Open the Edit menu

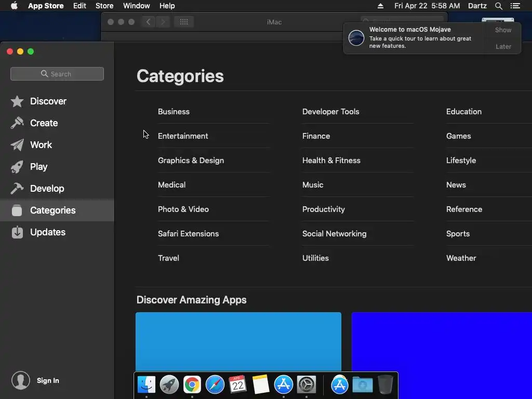[79, 6]
